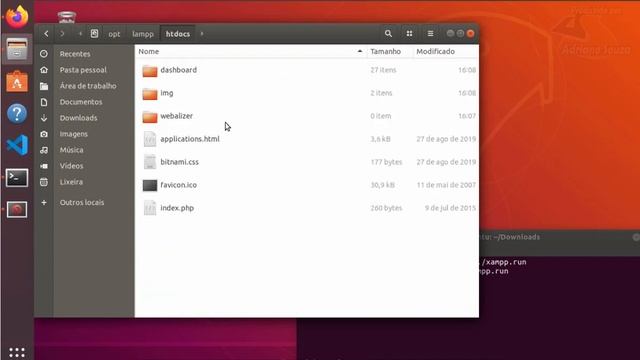Go back with the back arrow
This screenshot has width=640, height=360.
click(x=46, y=33)
